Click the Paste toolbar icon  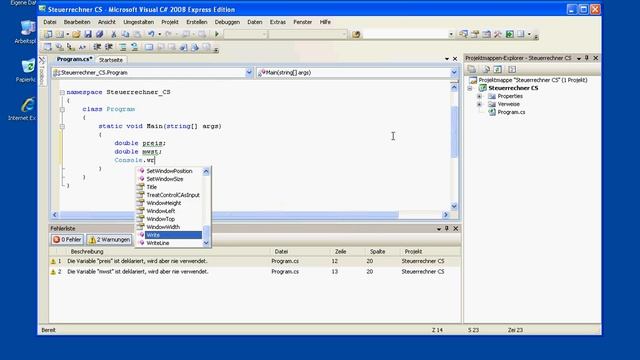pyautogui.click(x=137, y=34)
